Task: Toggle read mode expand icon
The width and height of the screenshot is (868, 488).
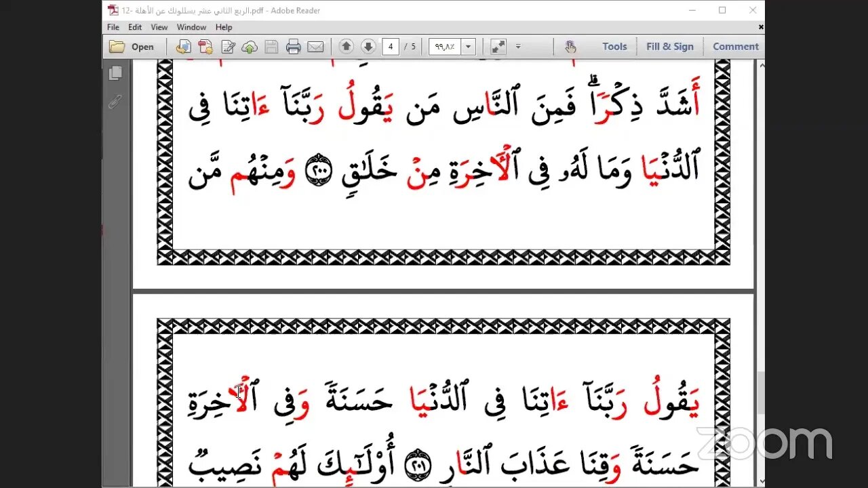Action: (x=498, y=47)
